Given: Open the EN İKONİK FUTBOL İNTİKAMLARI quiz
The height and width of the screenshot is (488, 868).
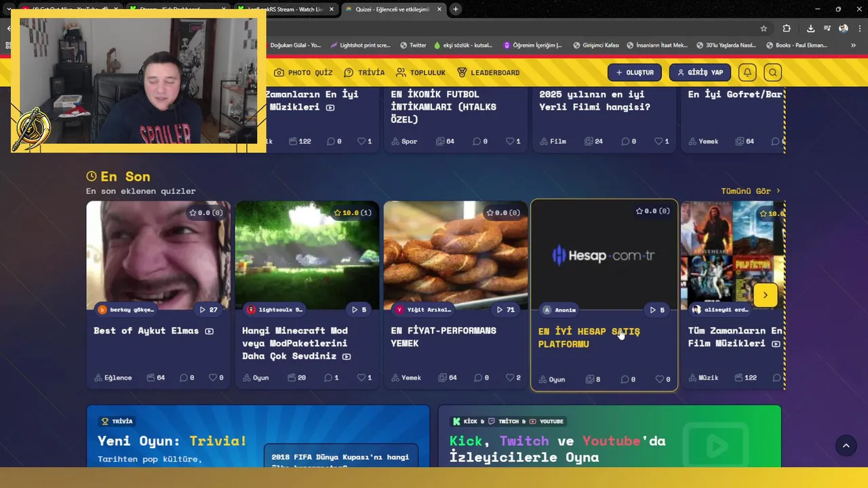Looking at the screenshot, I should pyautogui.click(x=443, y=106).
